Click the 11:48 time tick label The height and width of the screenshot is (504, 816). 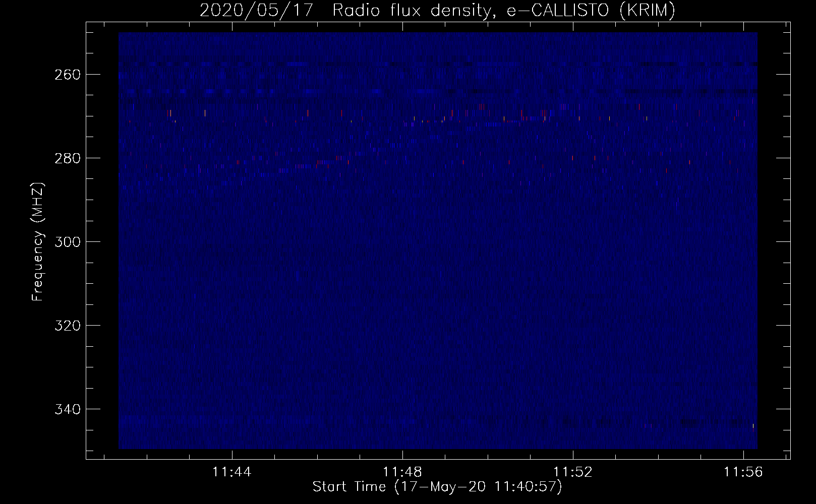402,472
